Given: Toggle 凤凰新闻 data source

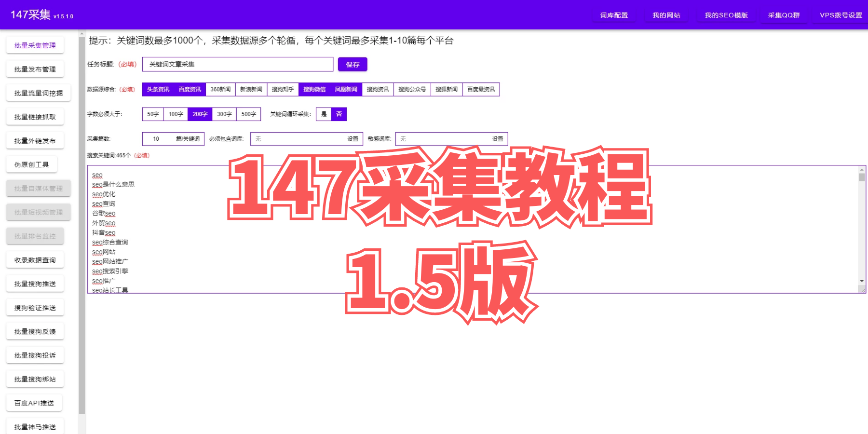Looking at the screenshot, I should click(x=346, y=89).
